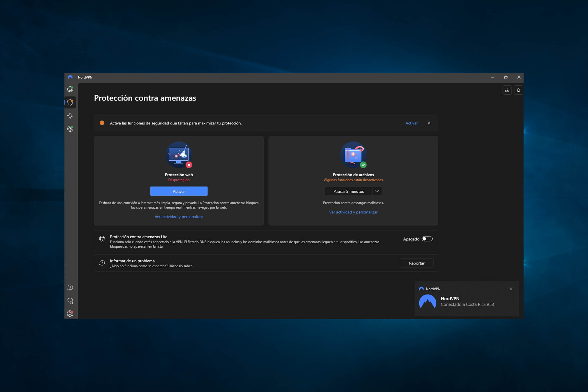Image resolution: width=588 pixels, height=392 pixels.
Task: Click the Desprotegido status text
Action: (179, 180)
